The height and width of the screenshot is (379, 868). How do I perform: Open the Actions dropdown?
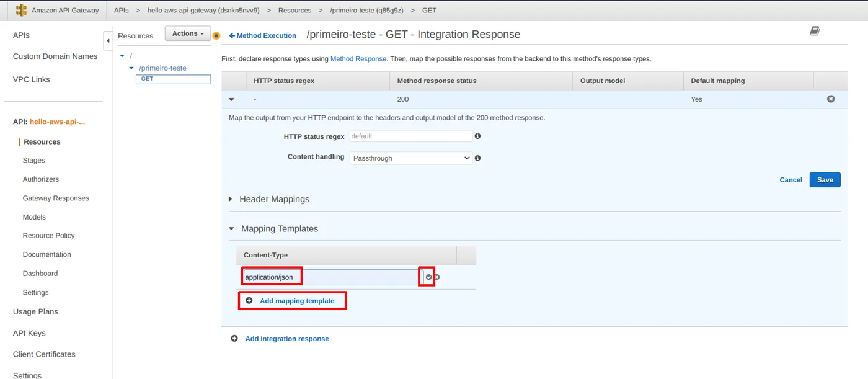188,33
